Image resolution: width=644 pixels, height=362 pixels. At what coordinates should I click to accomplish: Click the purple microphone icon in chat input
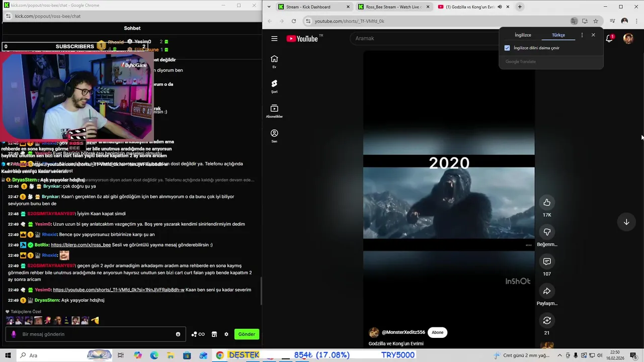[14, 334]
